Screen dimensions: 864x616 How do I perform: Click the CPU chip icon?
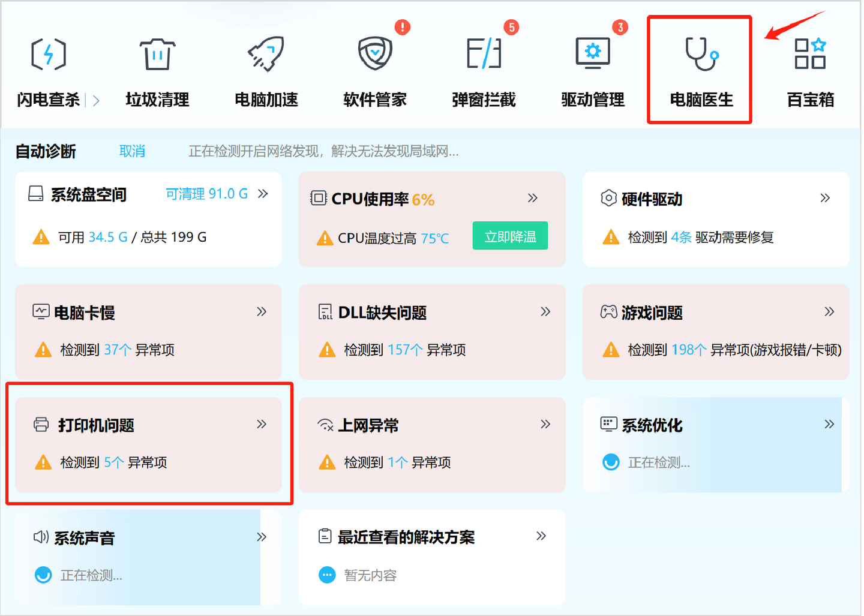coord(319,198)
